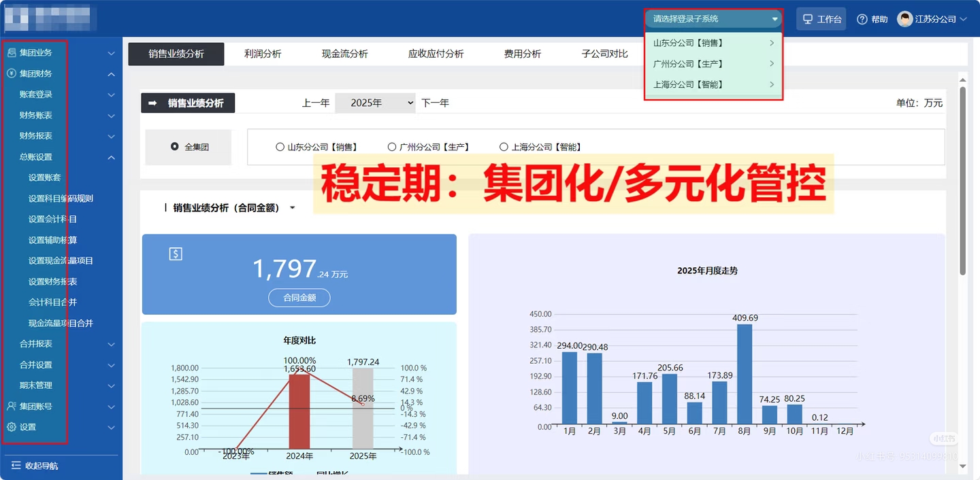Click the 2025年 gray bar in 年度对比
Image resolution: width=980 pixels, height=480 pixels.
tap(363, 409)
